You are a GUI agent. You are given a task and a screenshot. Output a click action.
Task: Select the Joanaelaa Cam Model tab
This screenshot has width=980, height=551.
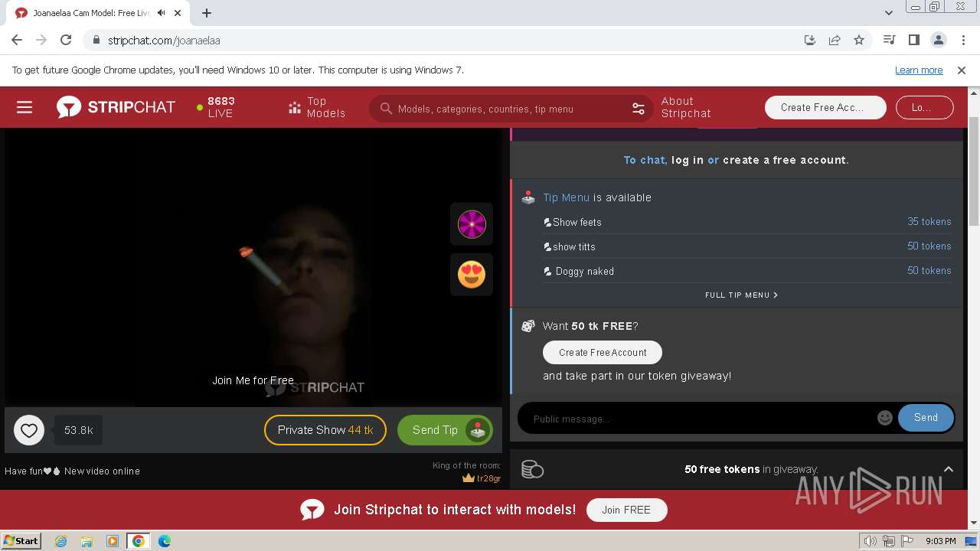pos(92,13)
